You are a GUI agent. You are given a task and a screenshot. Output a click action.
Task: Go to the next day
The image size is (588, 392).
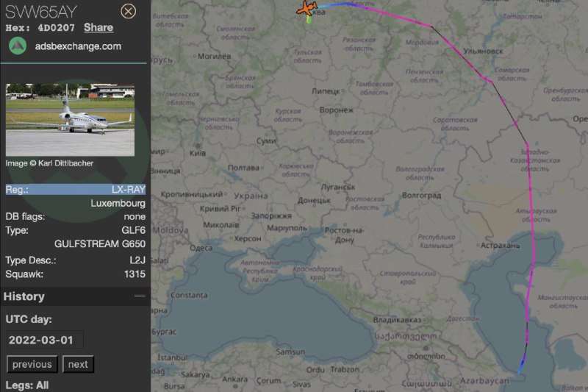[78, 364]
